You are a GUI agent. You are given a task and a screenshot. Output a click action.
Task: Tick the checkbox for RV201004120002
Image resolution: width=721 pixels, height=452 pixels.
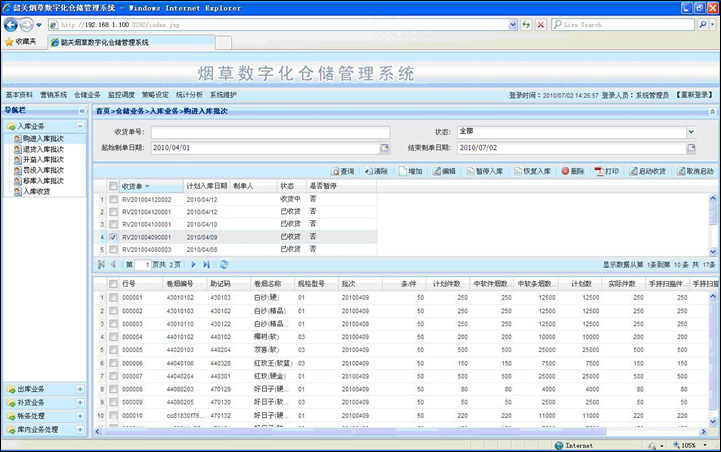click(x=113, y=200)
